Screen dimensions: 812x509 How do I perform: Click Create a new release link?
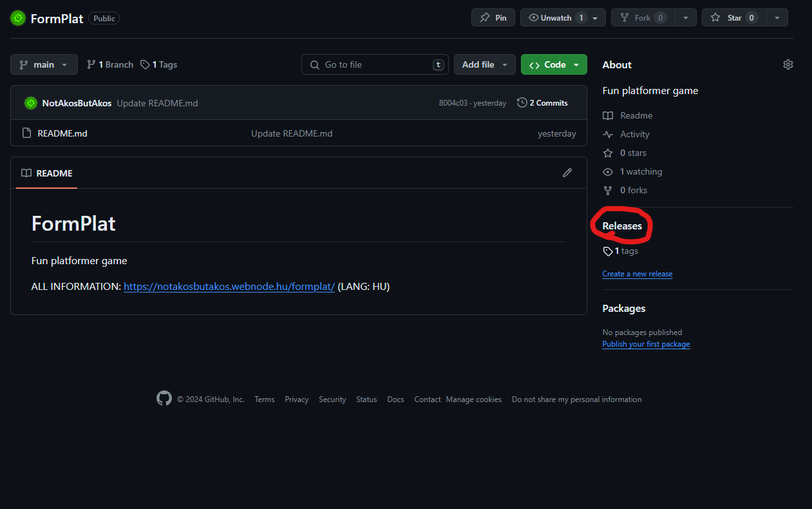[x=637, y=274]
